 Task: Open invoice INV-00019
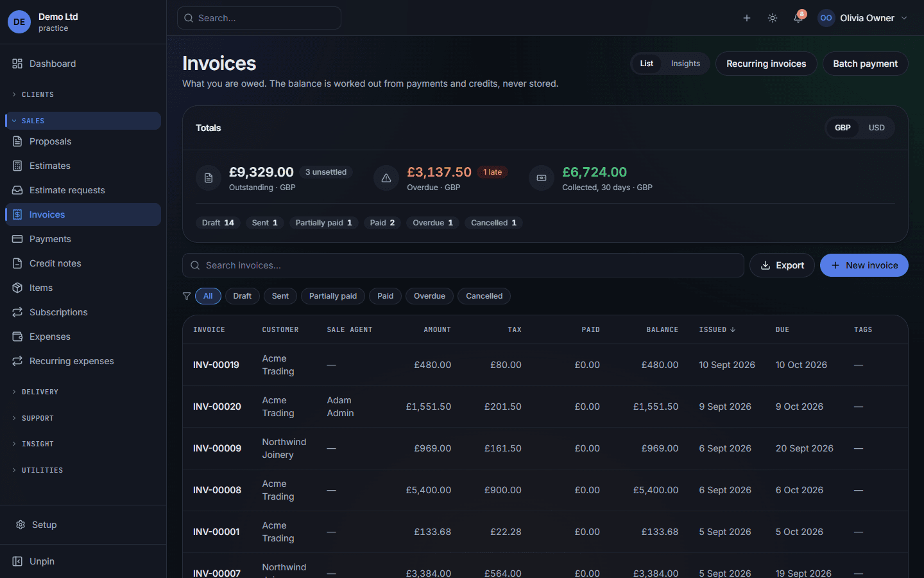[216, 365]
